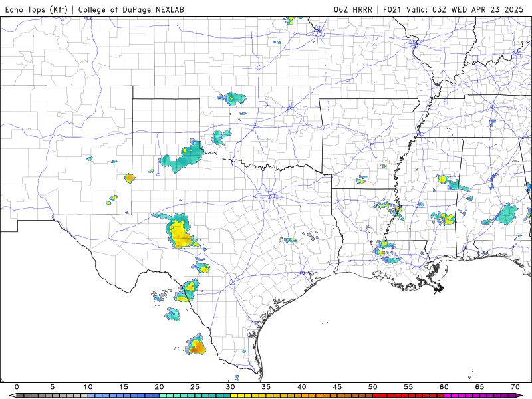Click the left arrow tip of the color bar
This screenshot has height=399, width=532.
pyautogui.click(x=12, y=396)
